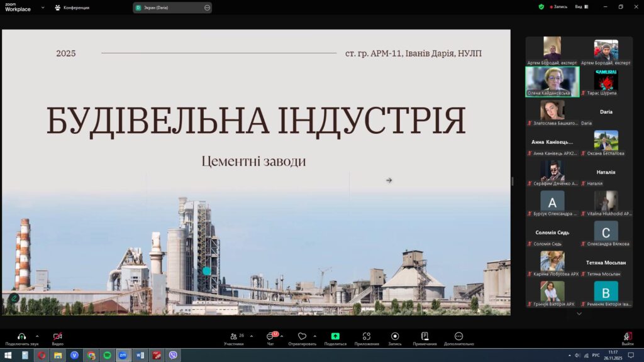Open the Zoom Workplace dropdown chevron

tap(43, 8)
